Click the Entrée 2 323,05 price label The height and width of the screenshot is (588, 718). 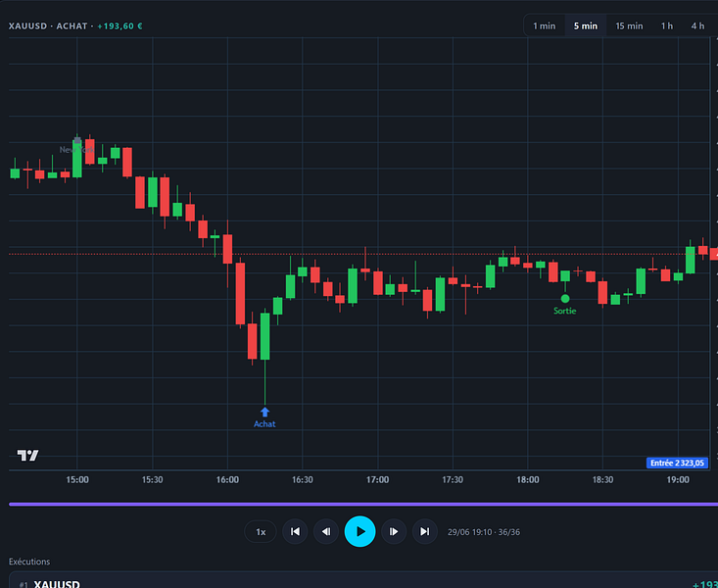677,463
